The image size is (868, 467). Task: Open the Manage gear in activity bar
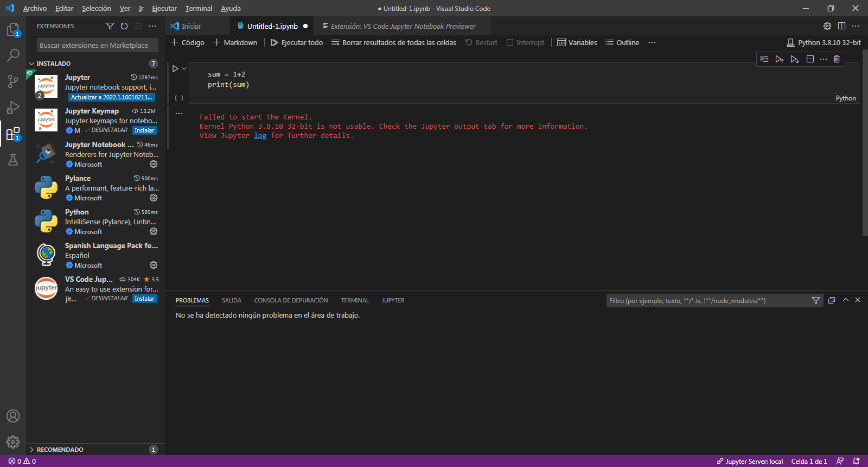pyautogui.click(x=13, y=442)
